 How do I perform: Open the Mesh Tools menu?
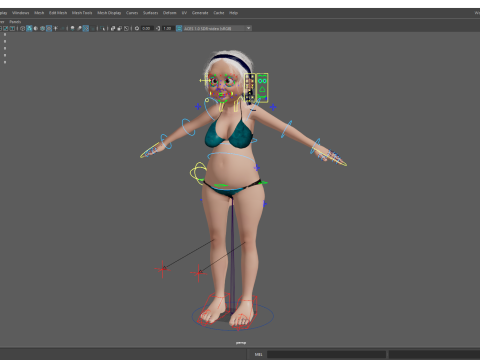tap(82, 13)
